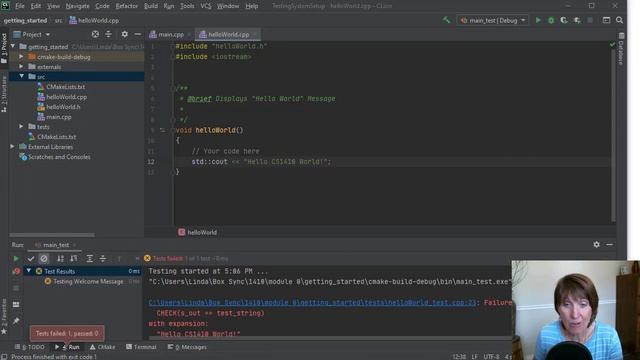Select Scratches and Consoles
The height and width of the screenshot is (360, 640).
tap(59, 157)
